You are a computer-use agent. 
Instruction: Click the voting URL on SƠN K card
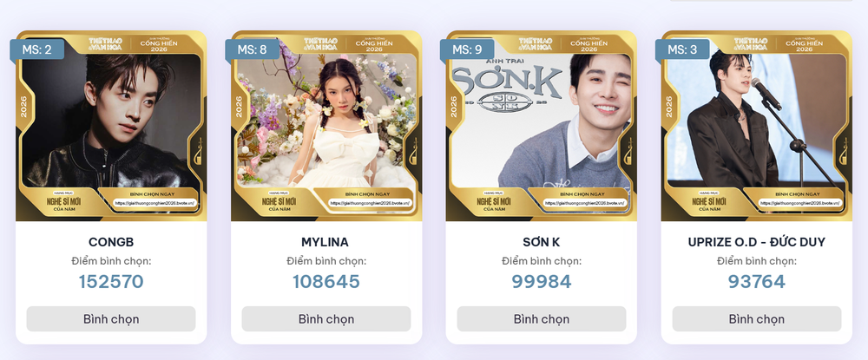click(585, 203)
